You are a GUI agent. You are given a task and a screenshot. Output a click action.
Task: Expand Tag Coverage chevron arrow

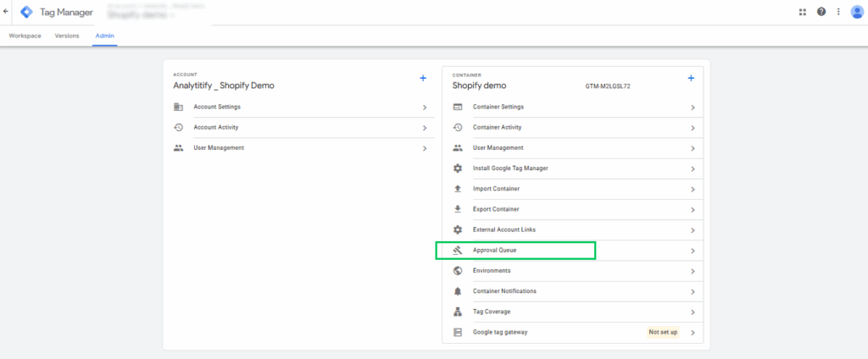click(693, 312)
